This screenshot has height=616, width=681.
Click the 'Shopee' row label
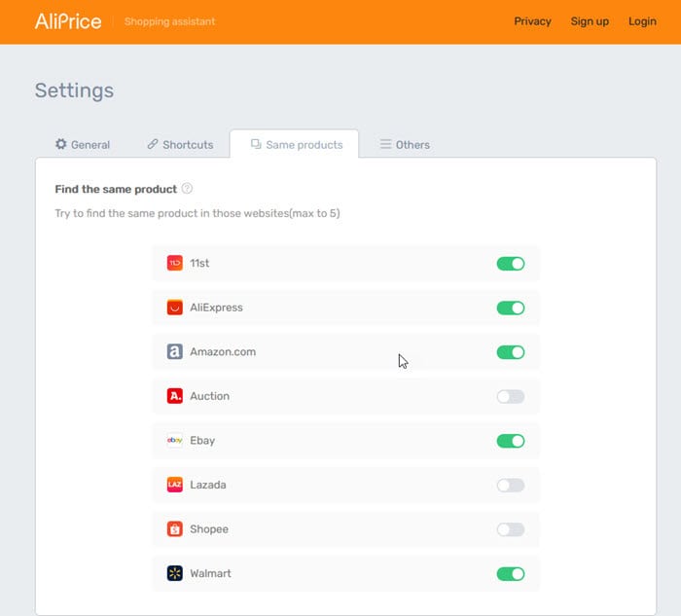209,529
